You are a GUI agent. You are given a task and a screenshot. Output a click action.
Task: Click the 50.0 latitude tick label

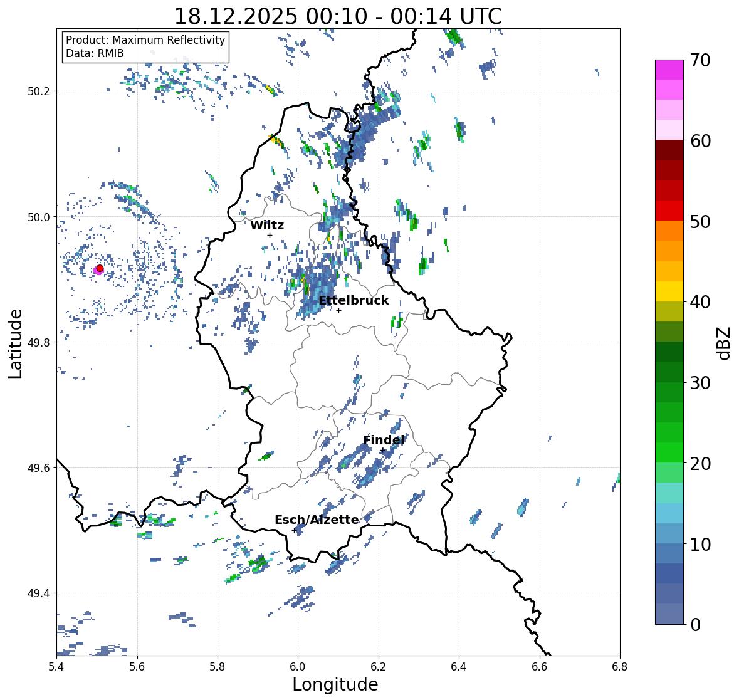click(x=39, y=217)
